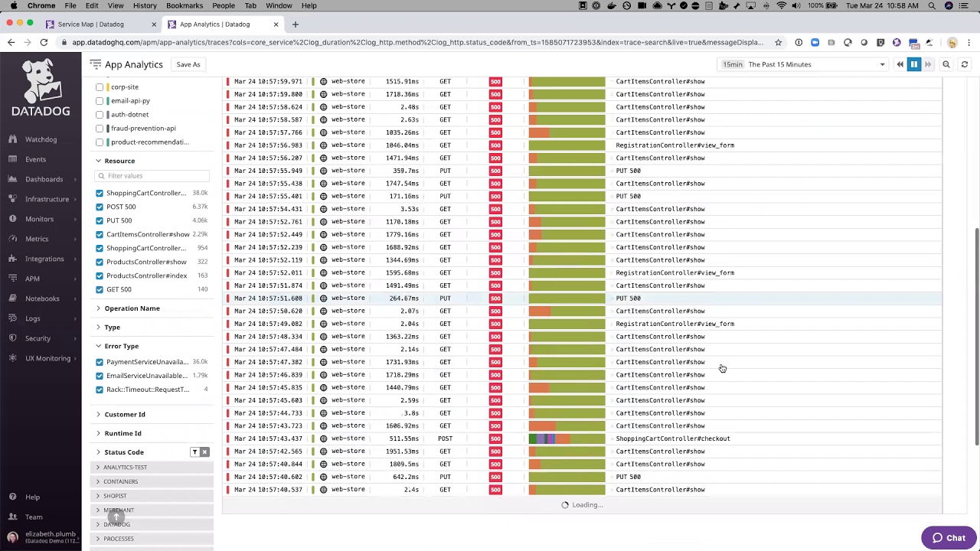Click the Datadog logo
This screenshot has height=551, width=980.
coord(41,88)
